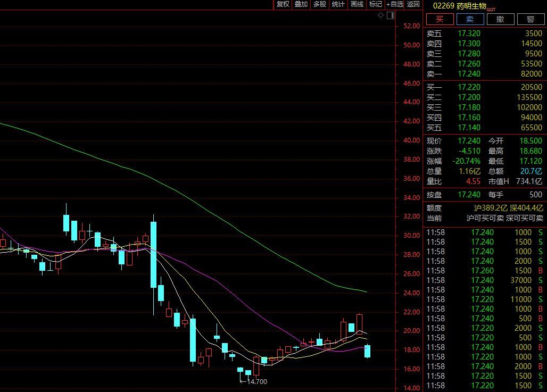Click the 卖五 price 17.320
Viewport: 547px width, 392px height.
pos(469,34)
